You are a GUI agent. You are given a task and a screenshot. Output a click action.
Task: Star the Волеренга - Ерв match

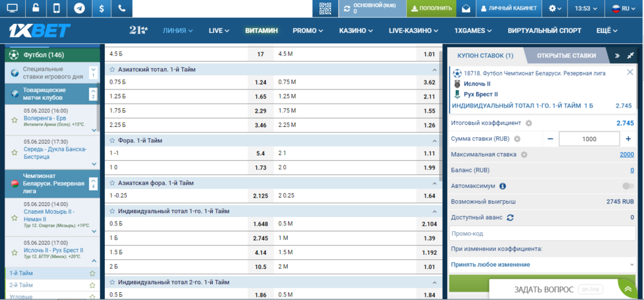[x=15, y=120]
